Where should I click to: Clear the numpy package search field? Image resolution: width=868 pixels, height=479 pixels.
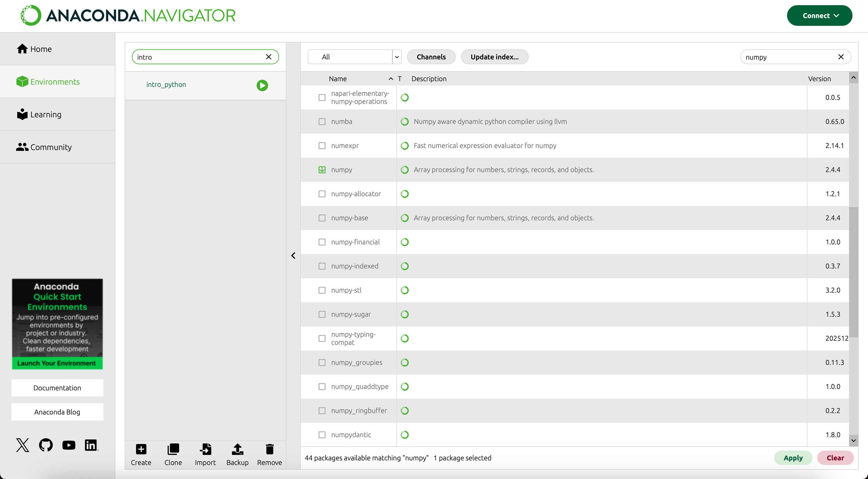pos(841,57)
